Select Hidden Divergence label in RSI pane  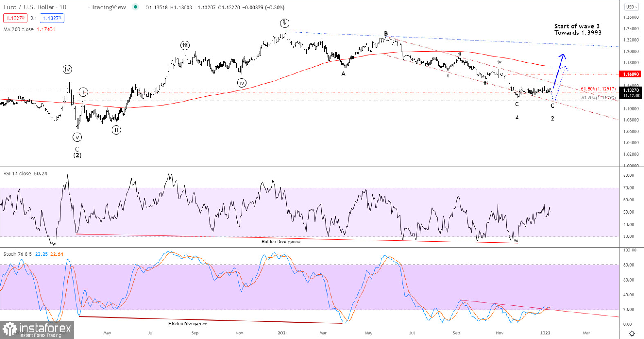[280, 242]
